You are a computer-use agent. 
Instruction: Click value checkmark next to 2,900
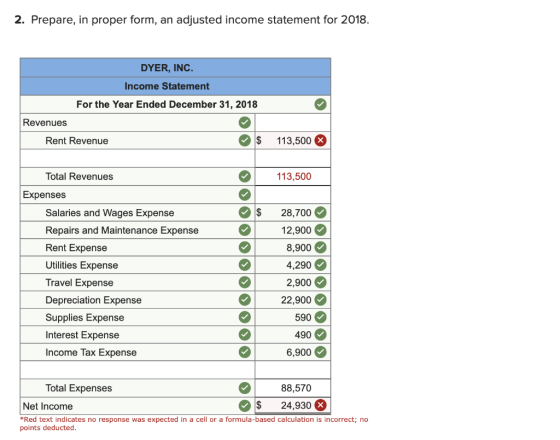click(x=320, y=282)
